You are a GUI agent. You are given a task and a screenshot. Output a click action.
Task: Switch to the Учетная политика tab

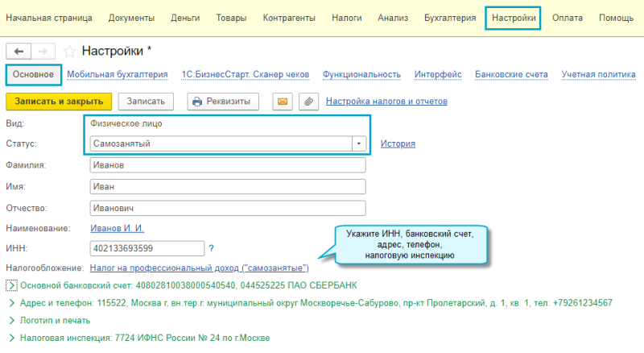pos(598,74)
